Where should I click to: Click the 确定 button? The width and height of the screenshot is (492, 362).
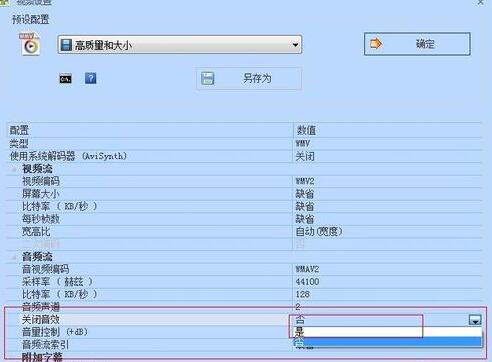(417, 44)
